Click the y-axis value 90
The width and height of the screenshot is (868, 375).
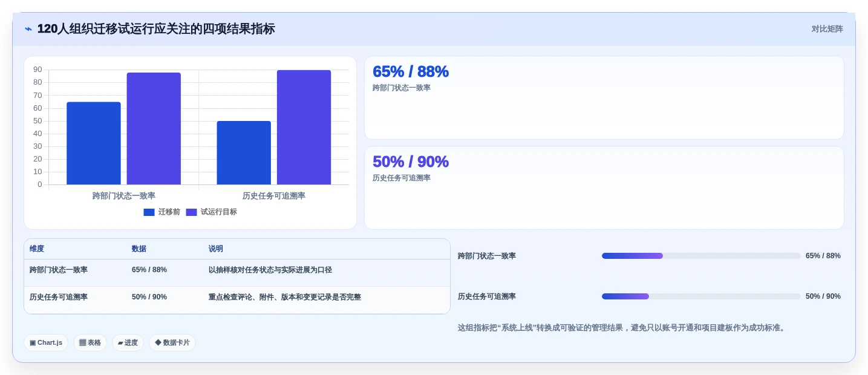38,70
